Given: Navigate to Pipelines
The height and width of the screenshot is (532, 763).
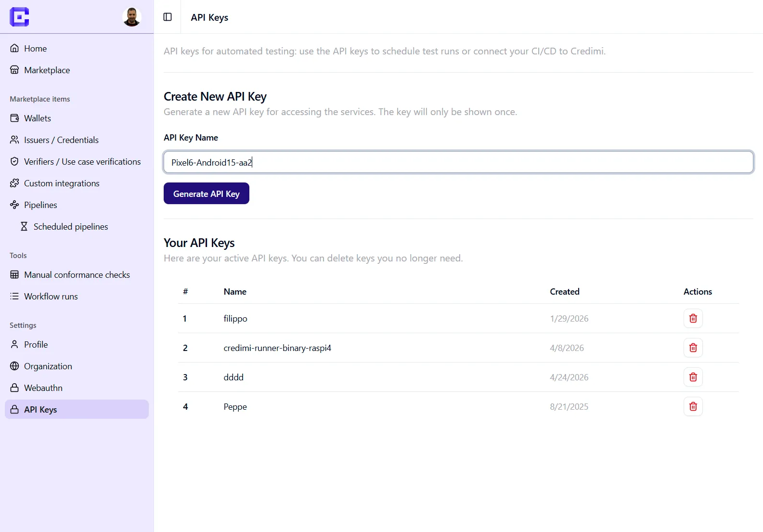Looking at the screenshot, I should (x=77, y=205).
